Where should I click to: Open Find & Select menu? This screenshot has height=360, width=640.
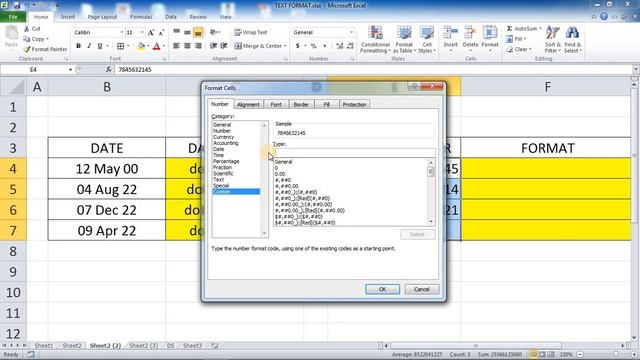tap(573, 39)
